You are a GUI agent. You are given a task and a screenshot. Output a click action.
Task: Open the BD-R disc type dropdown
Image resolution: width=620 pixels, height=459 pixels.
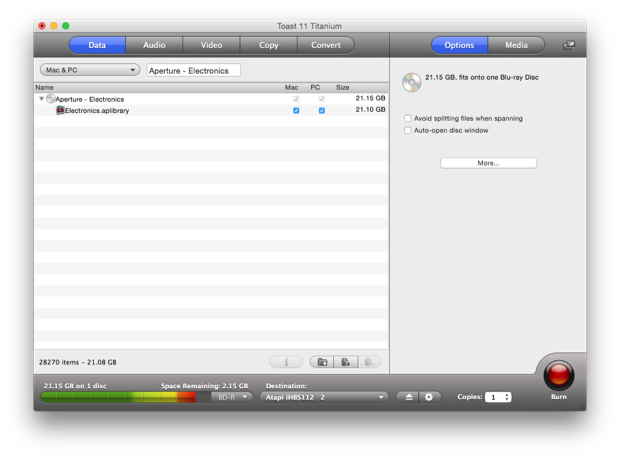[232, 397]
